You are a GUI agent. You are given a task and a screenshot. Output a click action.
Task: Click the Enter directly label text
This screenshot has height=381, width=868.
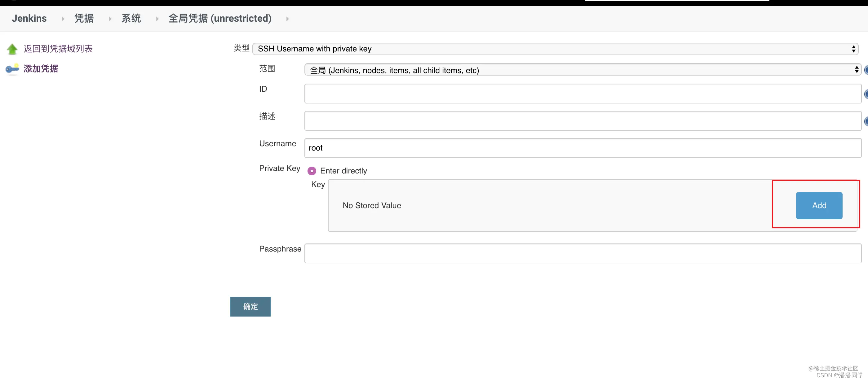(x=343, y=171)
